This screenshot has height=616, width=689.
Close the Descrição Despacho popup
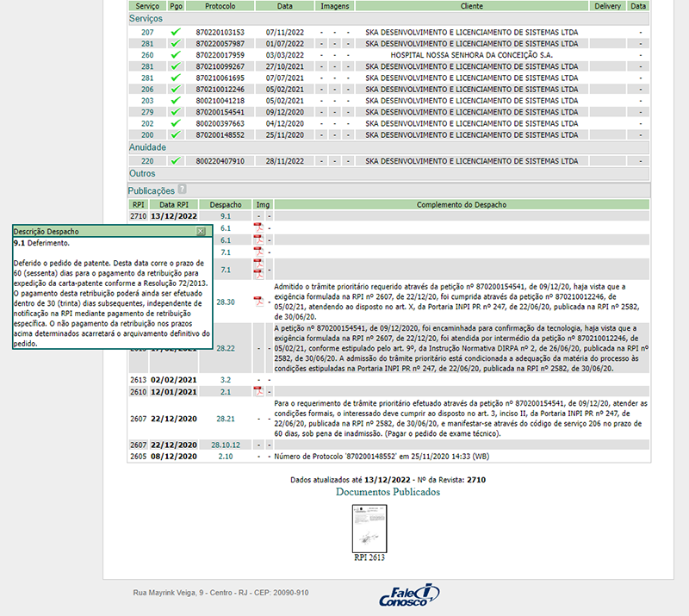(201, 232)
